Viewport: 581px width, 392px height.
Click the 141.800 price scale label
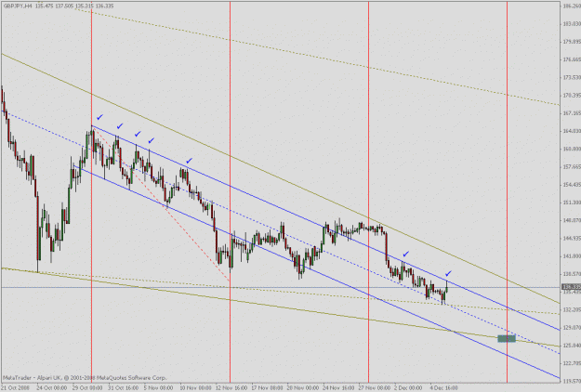click(572, 256)
